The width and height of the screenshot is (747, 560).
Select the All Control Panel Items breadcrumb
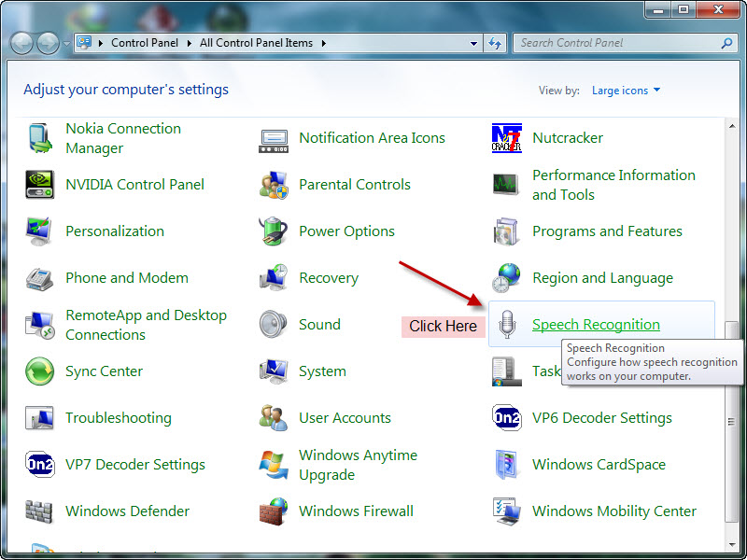[256, 43]
